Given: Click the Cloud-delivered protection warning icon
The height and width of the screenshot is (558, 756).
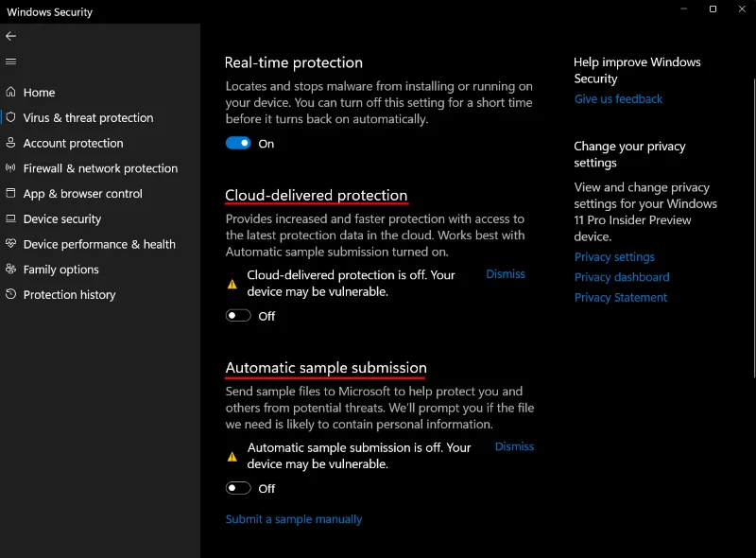Looking at the screenshot, I should [x=232, y=283].
